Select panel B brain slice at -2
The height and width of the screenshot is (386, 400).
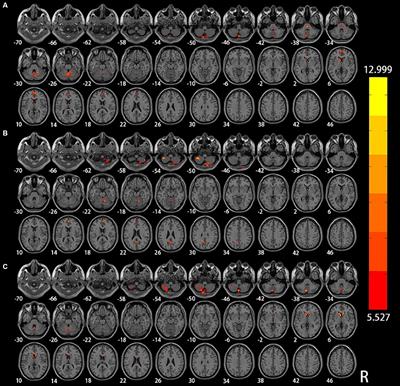[x=274, y=194]
